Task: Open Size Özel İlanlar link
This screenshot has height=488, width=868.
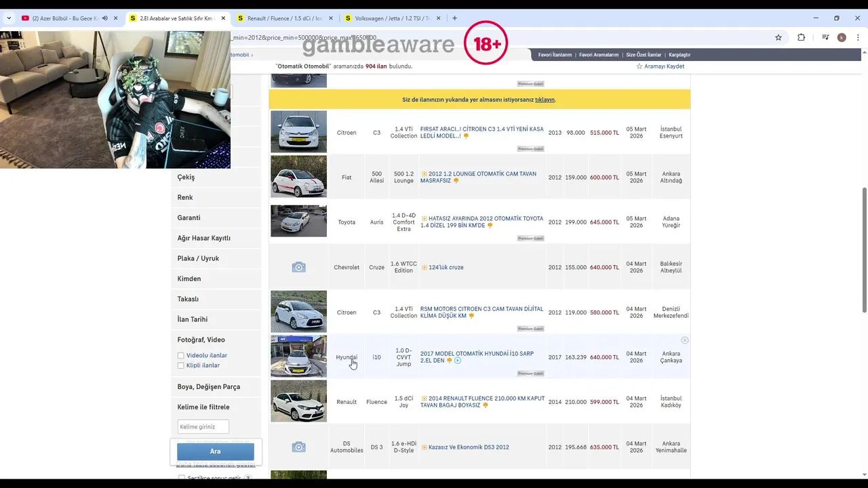Action: point(644,55)
